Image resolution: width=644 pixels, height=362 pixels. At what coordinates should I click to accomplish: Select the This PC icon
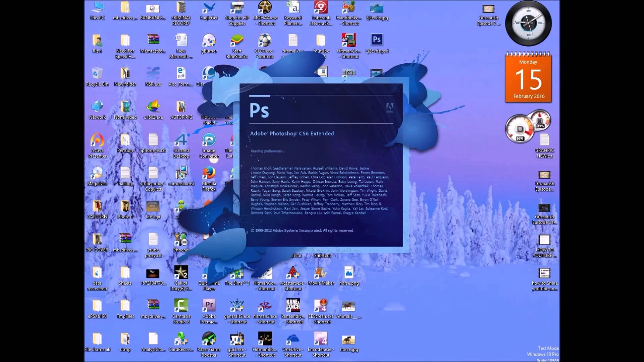[97, 8]
